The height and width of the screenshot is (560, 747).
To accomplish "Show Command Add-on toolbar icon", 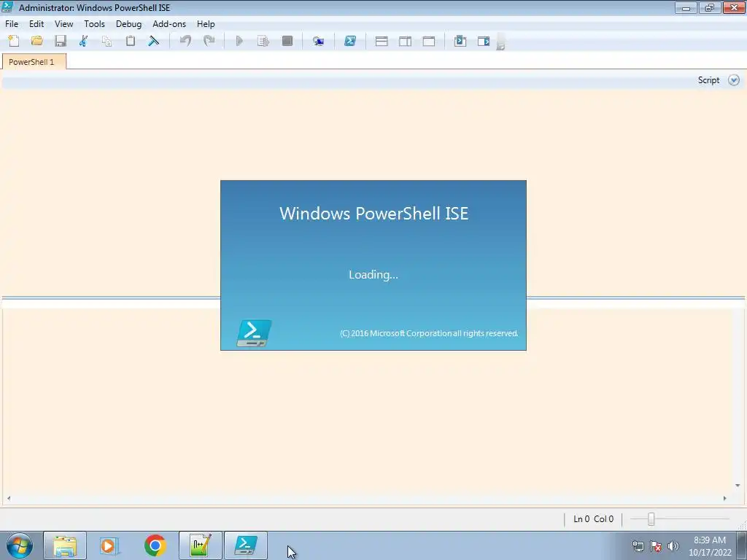I will 484,41.
